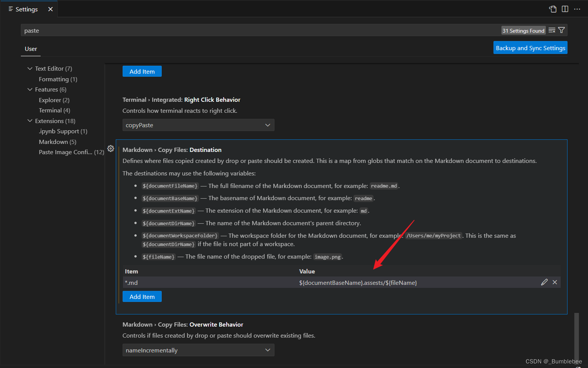Viewport: 588px width, 368px height.
Task: Collapse the Extensions section
Action: click(30, 120)
